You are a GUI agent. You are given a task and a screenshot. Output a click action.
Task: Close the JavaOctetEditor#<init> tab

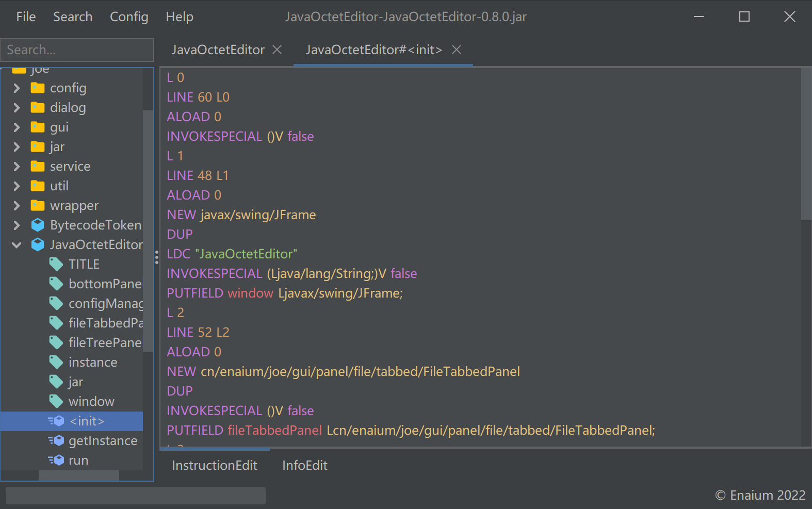(x=457, y=50)
